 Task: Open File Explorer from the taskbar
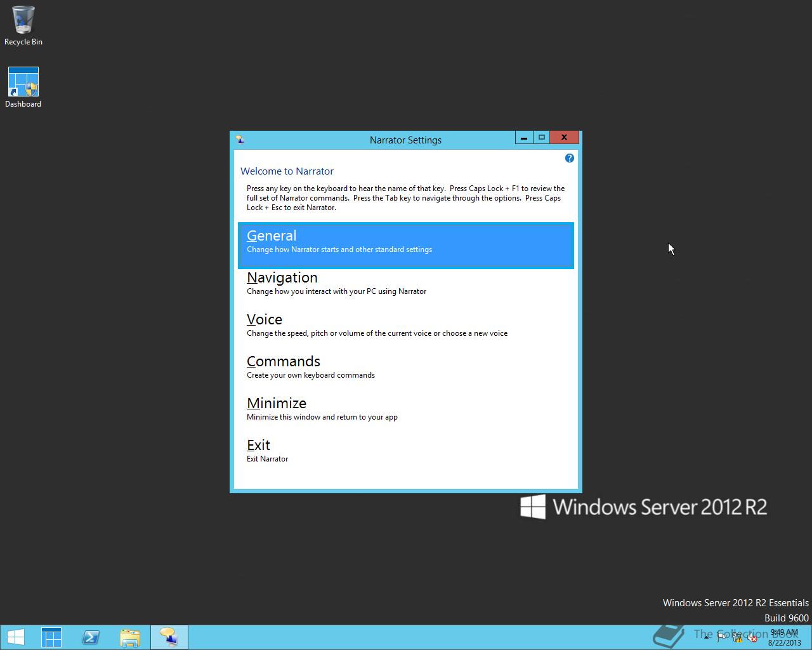pyautogui.click(x=130, y=637)
